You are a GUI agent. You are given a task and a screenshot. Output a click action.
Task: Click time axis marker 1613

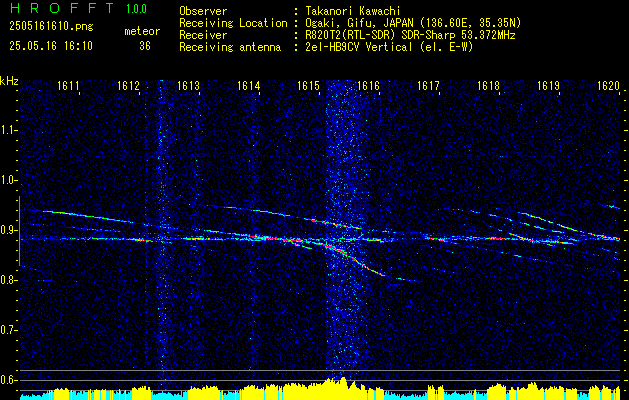click(x=188, y=86)
